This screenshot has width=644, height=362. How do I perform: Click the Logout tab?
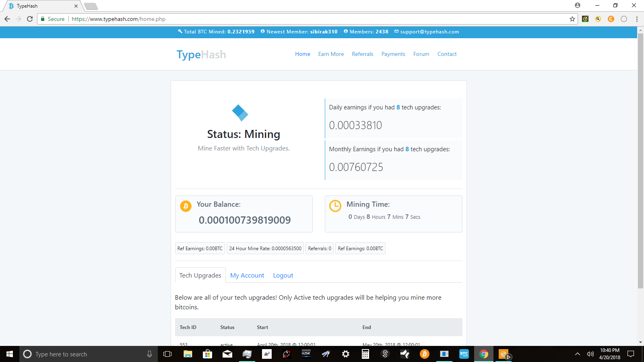[283, 276]
